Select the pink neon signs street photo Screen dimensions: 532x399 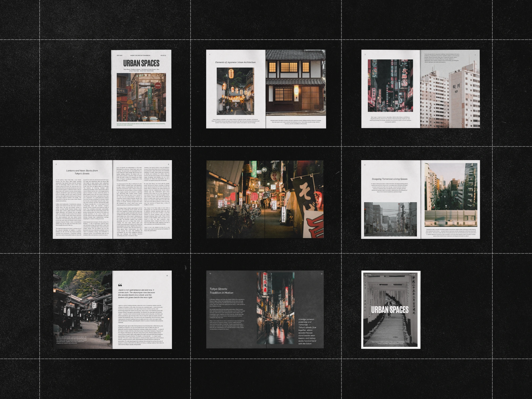coord(390,86)
